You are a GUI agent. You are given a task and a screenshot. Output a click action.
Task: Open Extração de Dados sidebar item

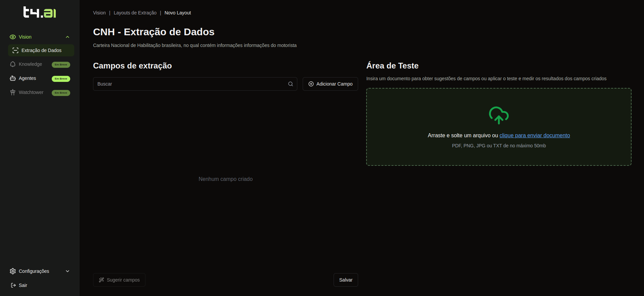click(41, 50)
